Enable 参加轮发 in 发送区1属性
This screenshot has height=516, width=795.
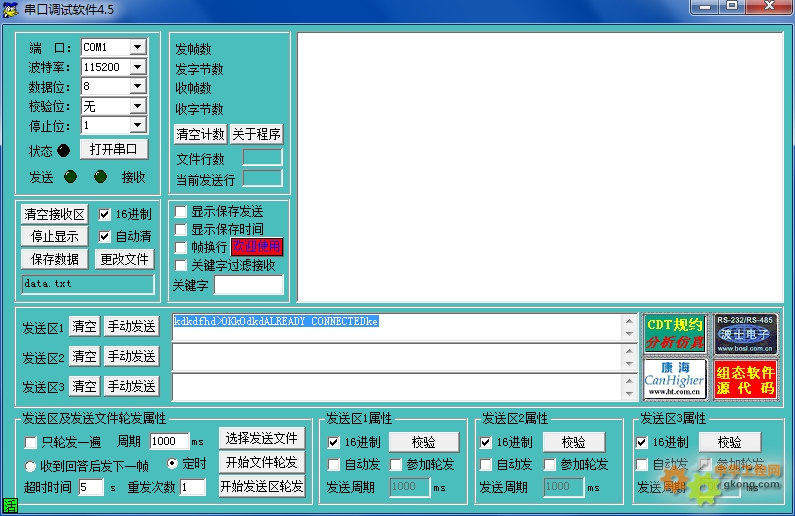[395, 464]
